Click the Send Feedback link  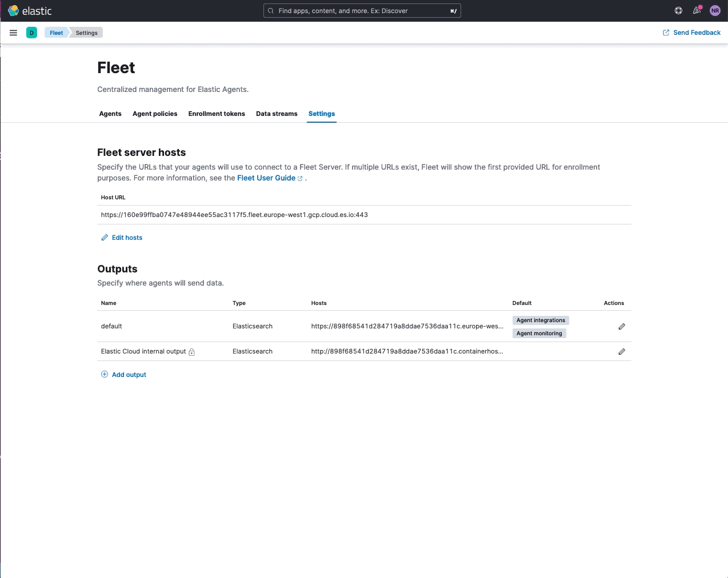[696, 33]
